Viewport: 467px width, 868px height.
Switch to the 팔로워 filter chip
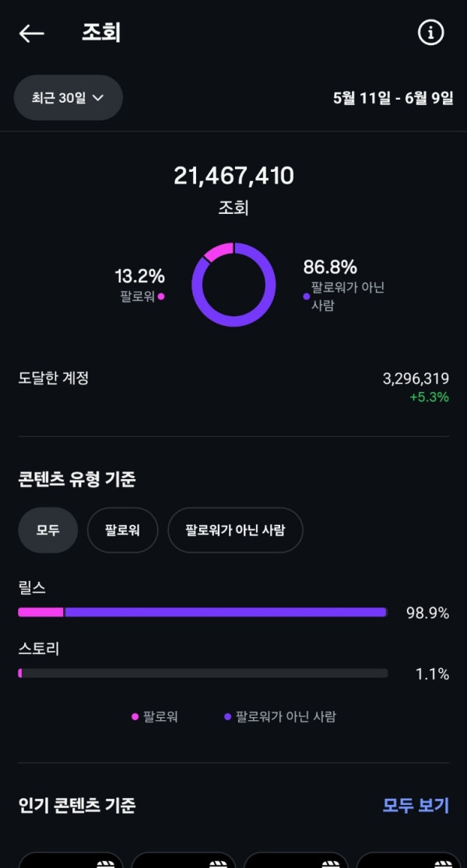point(122,530)
